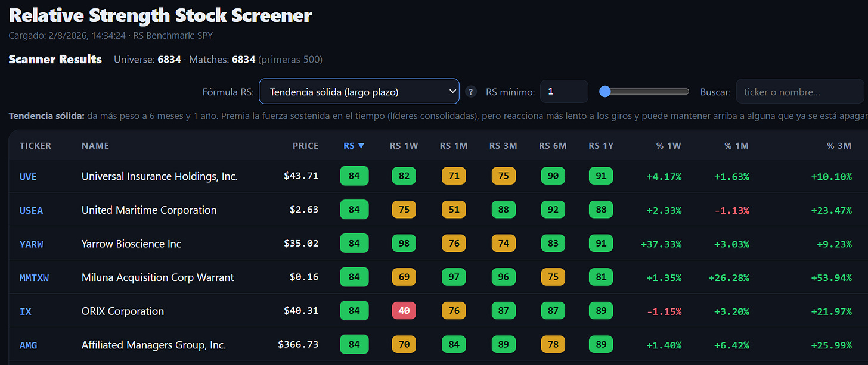Sort by RS 1W column header
The width and height of the screenshot is (868, 365).
(x=404, y=146)
